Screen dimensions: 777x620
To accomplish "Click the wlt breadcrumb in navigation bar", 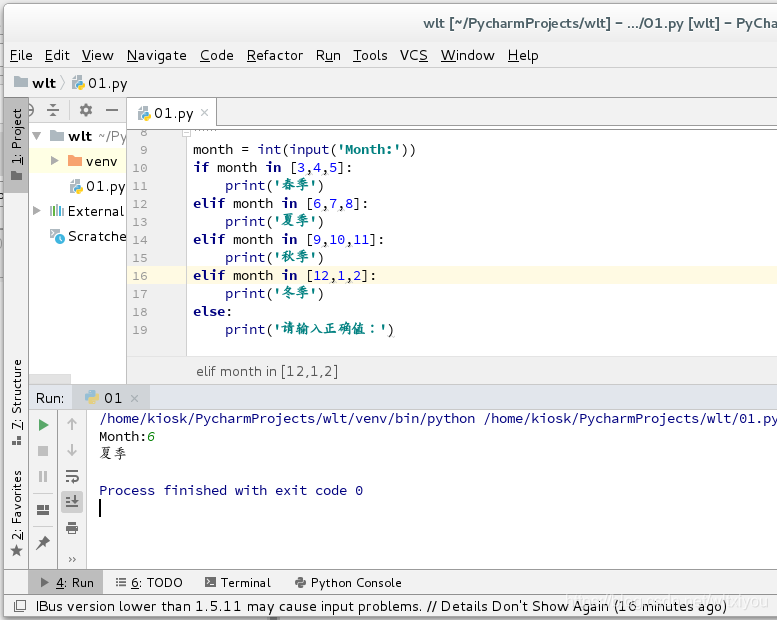I will tap(35, 83).
